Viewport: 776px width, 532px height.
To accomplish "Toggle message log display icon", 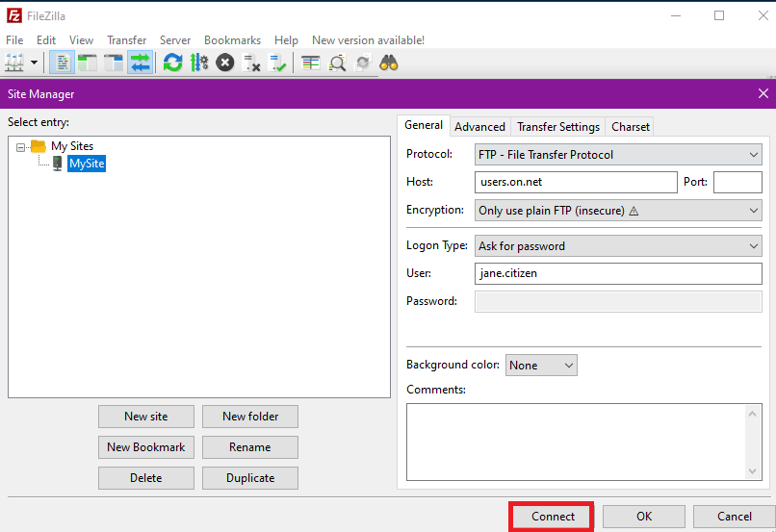I will tap(63, 63).
